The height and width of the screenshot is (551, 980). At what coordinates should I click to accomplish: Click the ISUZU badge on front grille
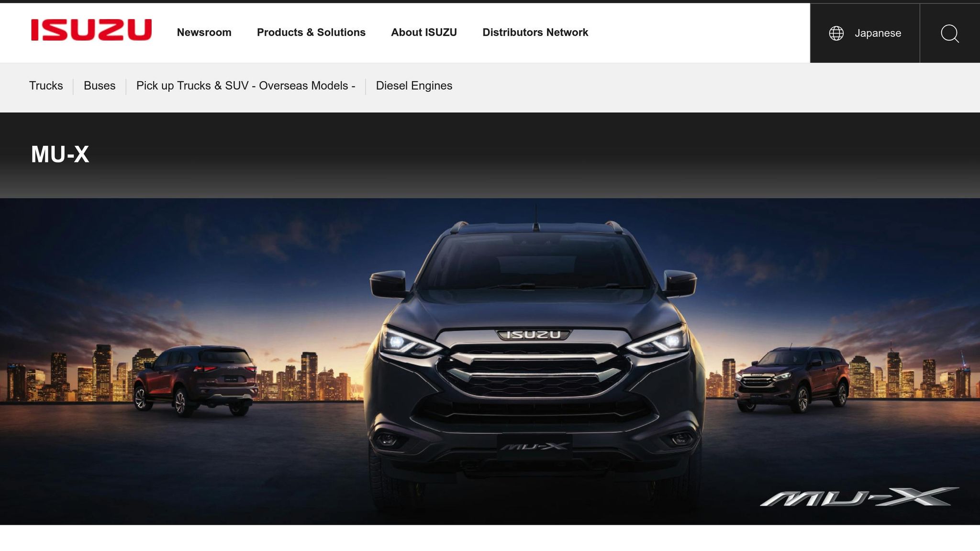[534, 335]
